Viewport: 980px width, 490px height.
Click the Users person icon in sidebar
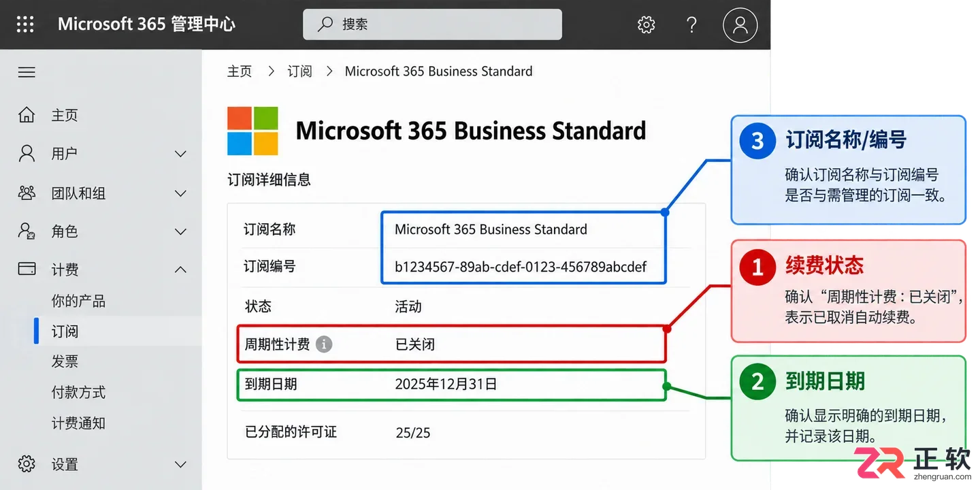[x=27, y=153]
